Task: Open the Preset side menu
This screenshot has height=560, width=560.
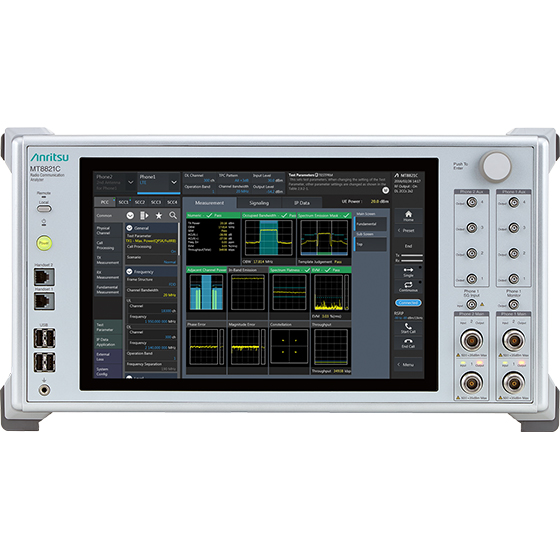Action: tap(408, 230)
